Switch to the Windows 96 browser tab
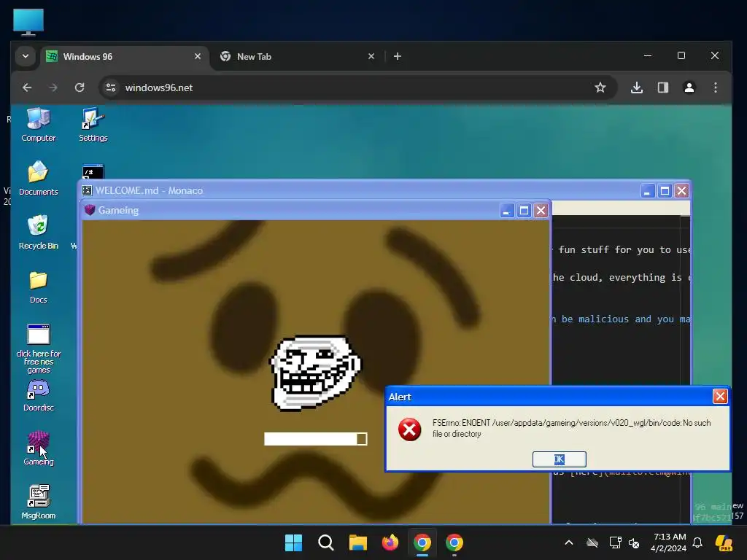Image resolution: width=747 pixels, height=560 pixels. 125,57
